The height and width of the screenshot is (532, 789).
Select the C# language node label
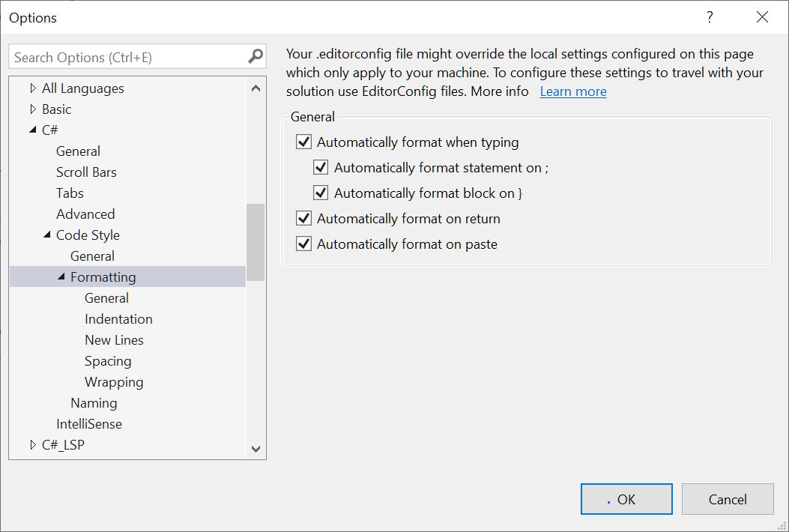pos(49,130)
